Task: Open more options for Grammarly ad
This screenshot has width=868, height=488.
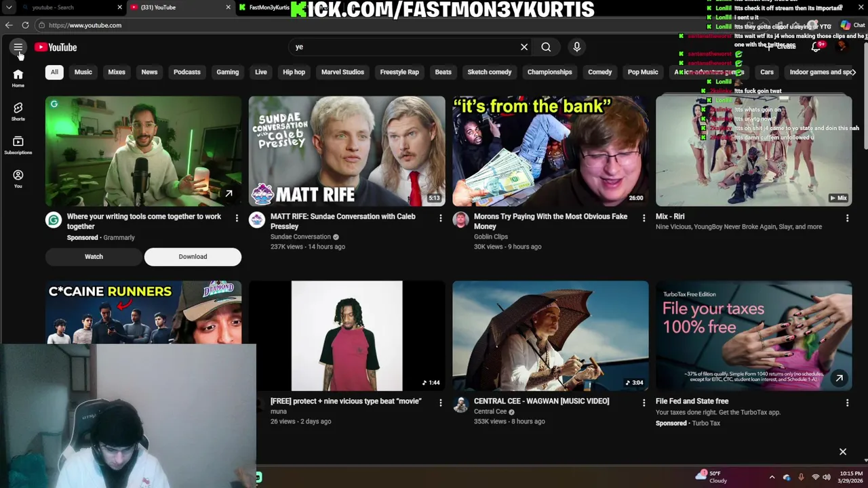Action: tap(237, 218)
